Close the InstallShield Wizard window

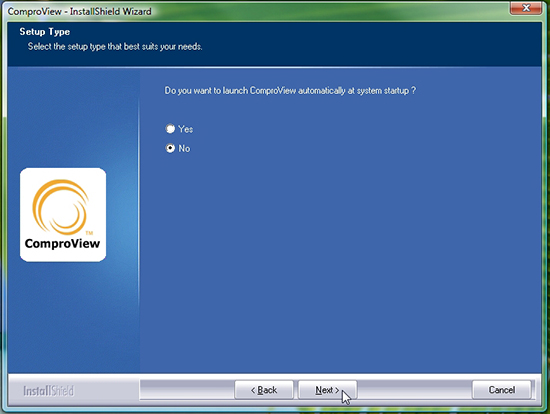click(526, 8)
